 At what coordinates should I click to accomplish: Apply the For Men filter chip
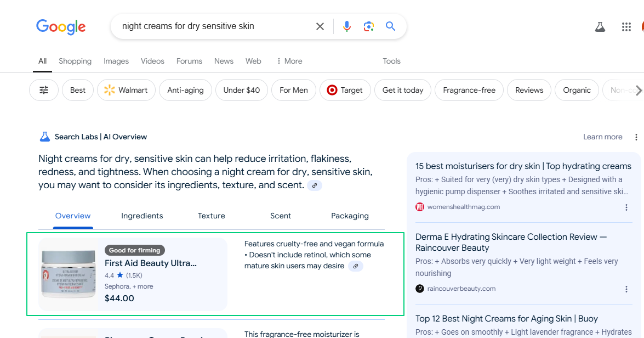pos(294,90)
